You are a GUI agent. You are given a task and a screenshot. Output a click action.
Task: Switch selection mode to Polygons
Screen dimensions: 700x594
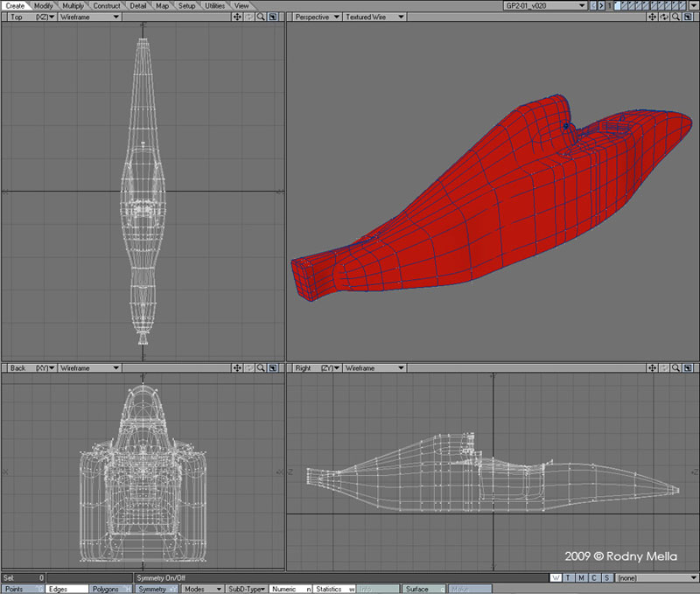[109, 589]
